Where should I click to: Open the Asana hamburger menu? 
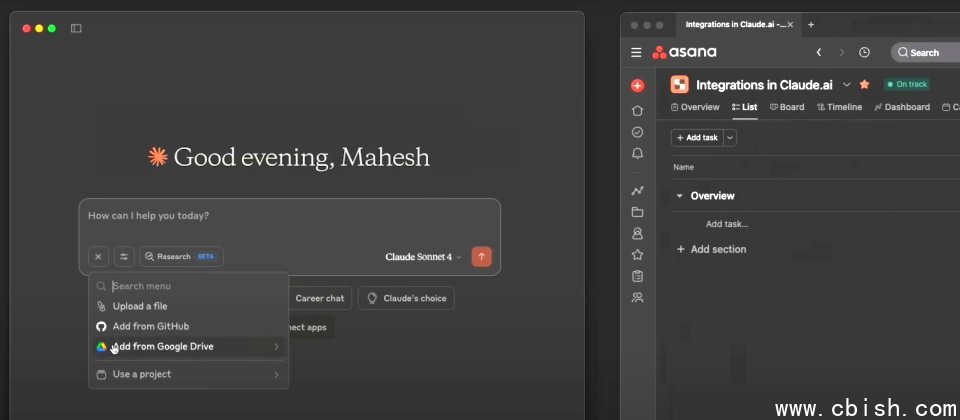[637, 53]
